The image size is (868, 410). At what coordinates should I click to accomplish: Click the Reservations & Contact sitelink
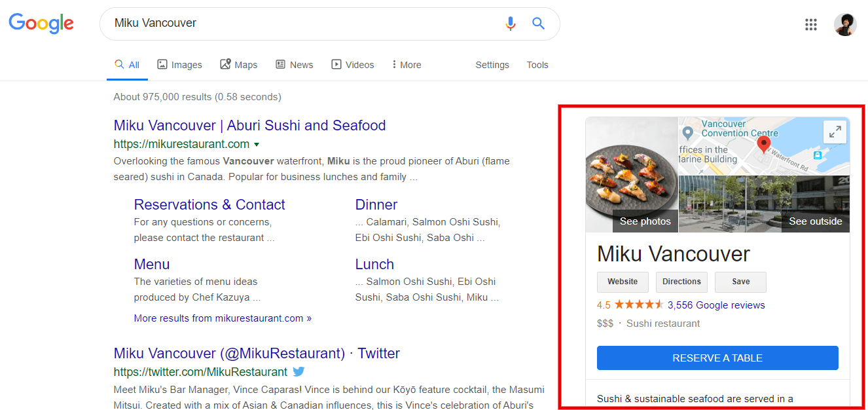coord(209,204)
